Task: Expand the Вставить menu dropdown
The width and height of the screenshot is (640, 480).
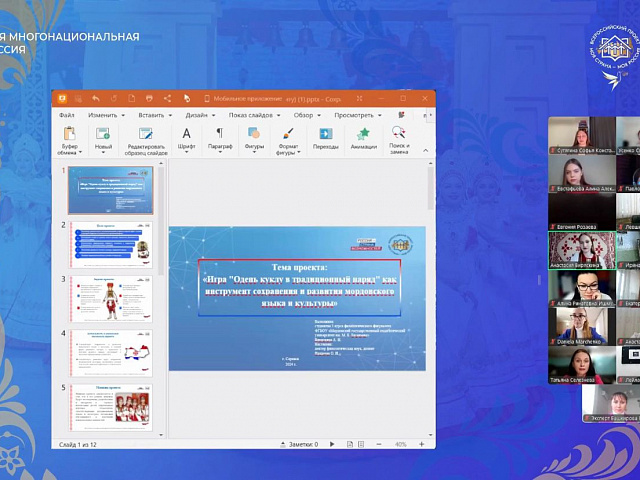Action: tap(154, 115)
